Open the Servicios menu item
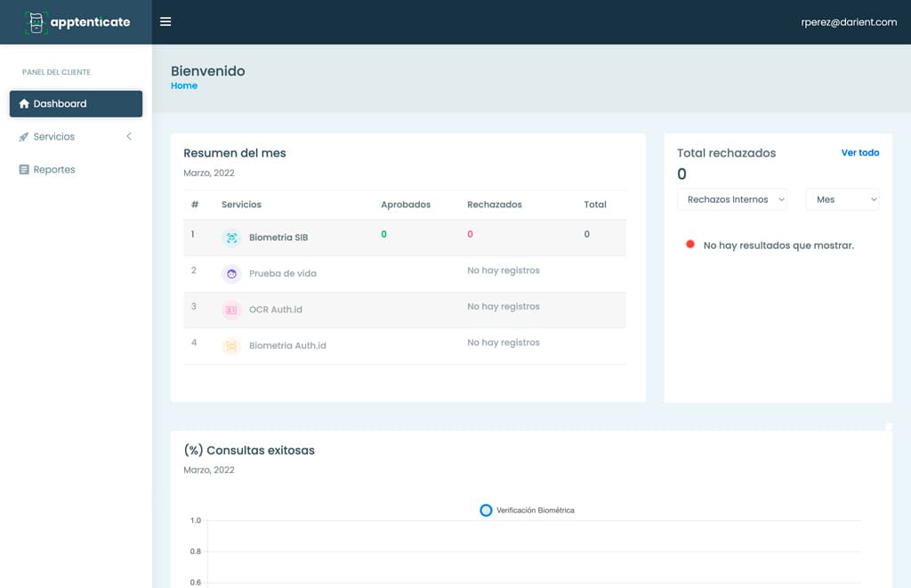The width and height of the screenshot is (911, 588). point(77,136)
